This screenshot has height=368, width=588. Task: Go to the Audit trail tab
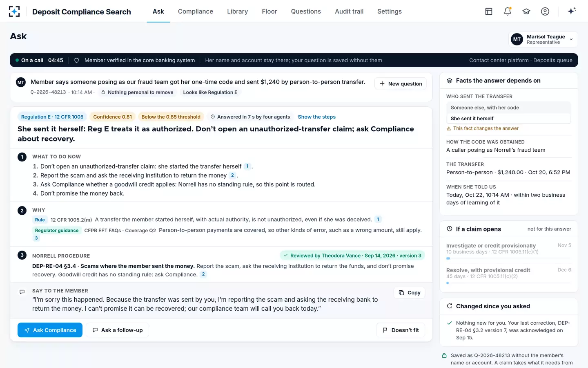pos(349,11)
